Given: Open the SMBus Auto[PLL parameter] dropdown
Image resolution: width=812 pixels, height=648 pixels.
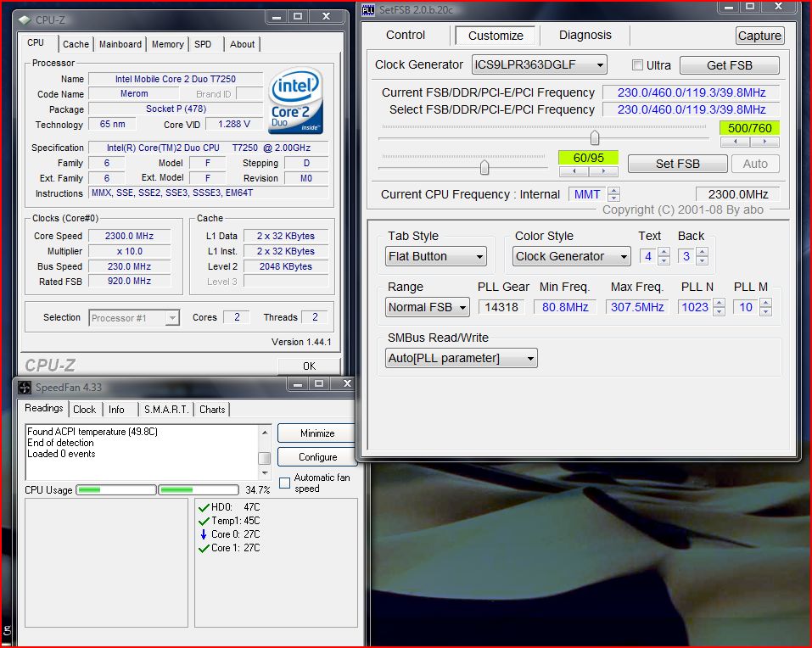Looking at the screenshot, I should pos(461,358).
